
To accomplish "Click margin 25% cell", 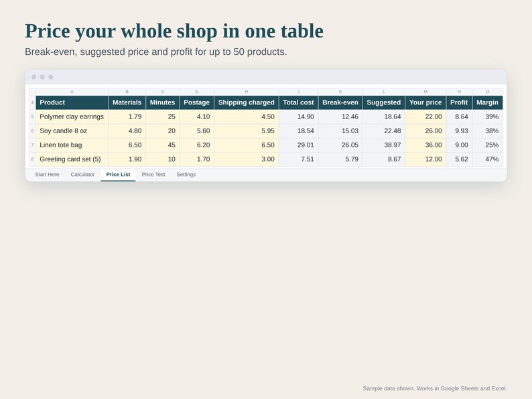I will click(488, 145).
